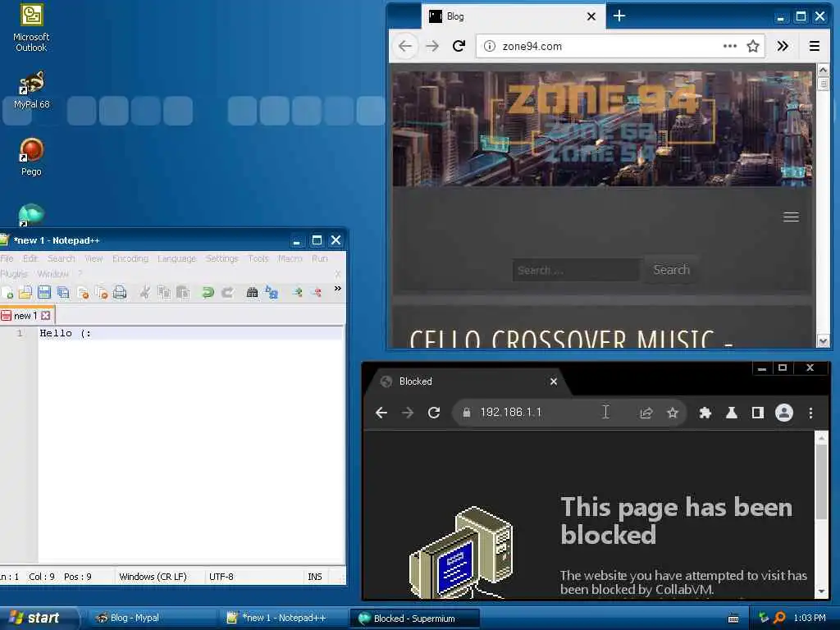
Task: Click the site info icon beside zone94.com
Action: pyautogui.click(x=489, y=46)
